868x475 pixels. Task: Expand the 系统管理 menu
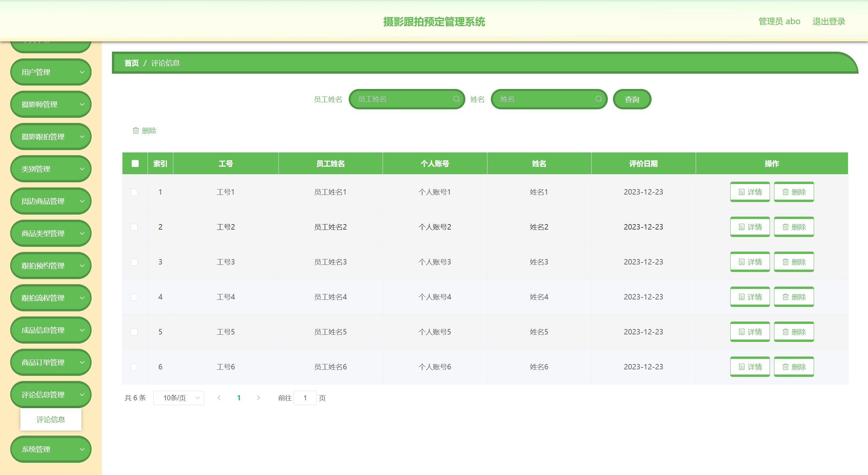coord(51,449)
